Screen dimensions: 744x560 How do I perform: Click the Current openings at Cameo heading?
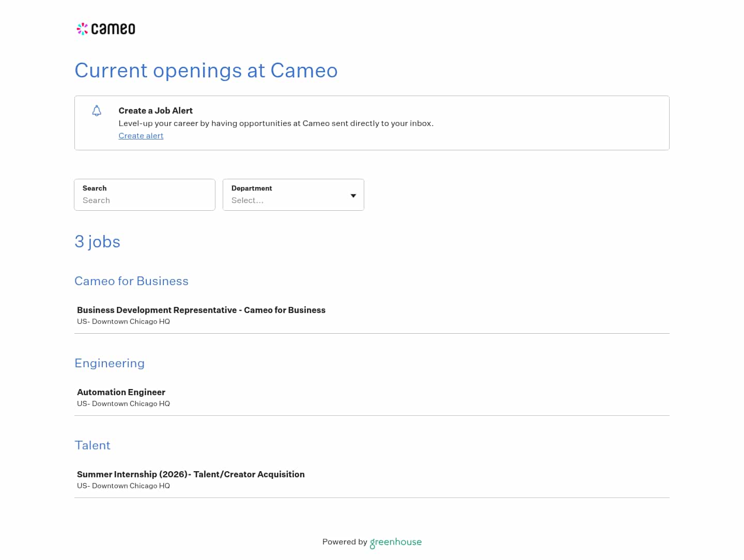[x=206, y=71]
